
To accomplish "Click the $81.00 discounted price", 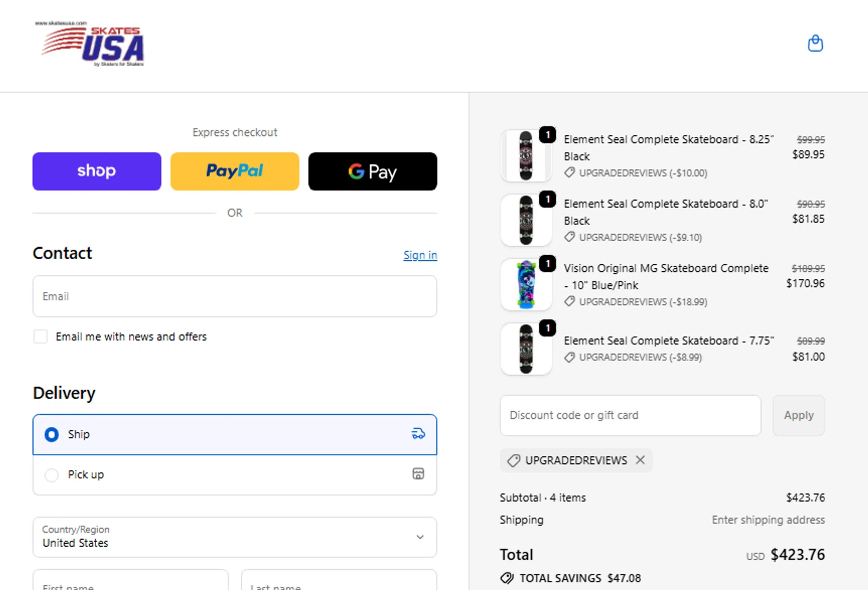I will [x=808, y=357].
